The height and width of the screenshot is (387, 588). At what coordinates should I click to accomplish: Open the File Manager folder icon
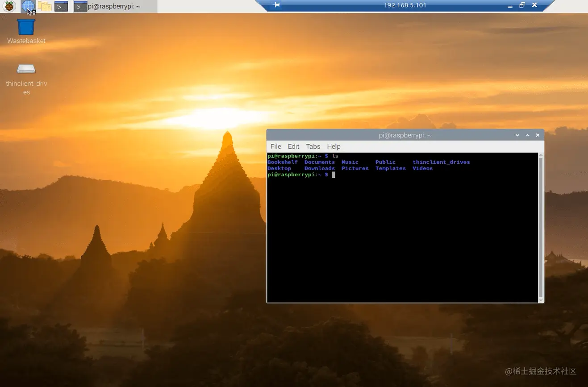[x=44, y=6]
